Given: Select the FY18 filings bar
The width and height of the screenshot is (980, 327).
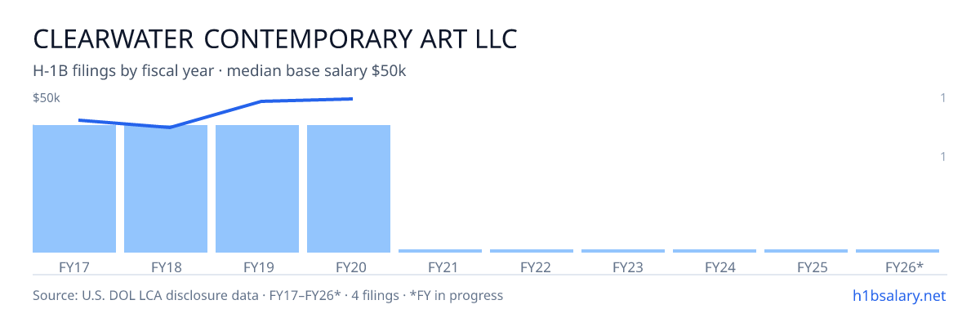Looking at the screenshot, I should (x=166, y=189).
